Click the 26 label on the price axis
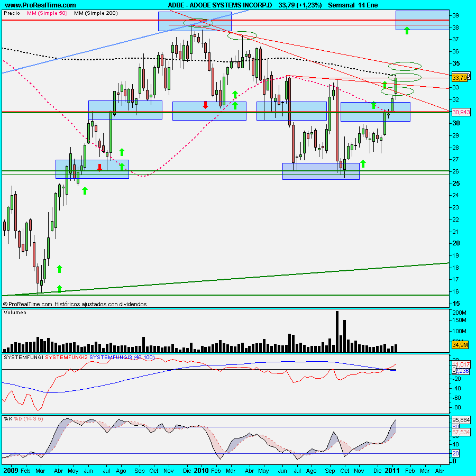 pyautogui.click(x=456, y=171)
